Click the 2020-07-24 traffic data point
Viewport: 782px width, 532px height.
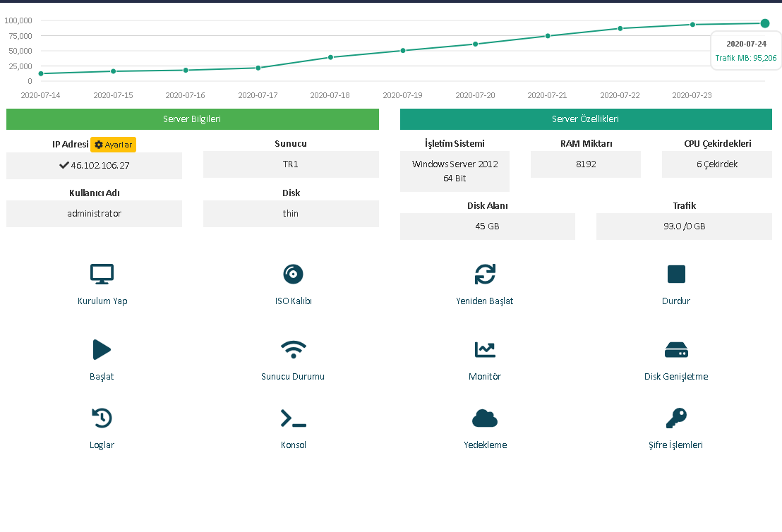point(764,23)
